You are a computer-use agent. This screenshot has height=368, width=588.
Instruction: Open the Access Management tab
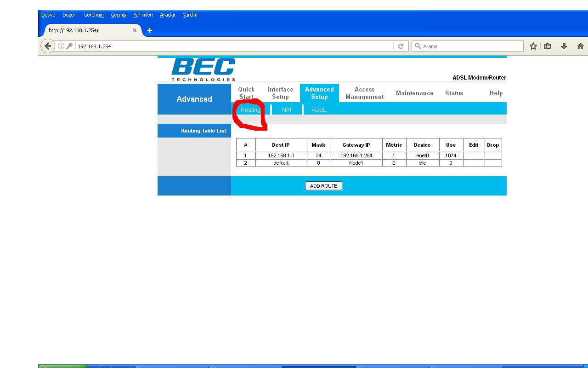coord(364,93)
